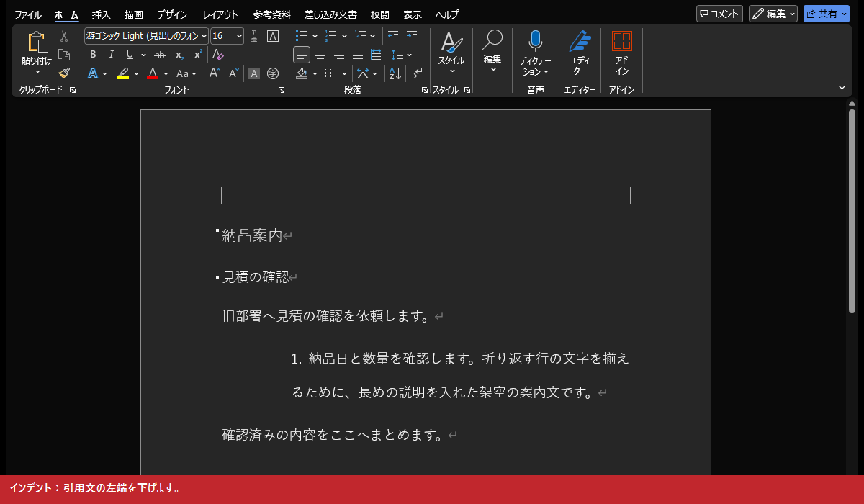
Task: Click the enclosed character (字) icon
Action: point(273,73)
